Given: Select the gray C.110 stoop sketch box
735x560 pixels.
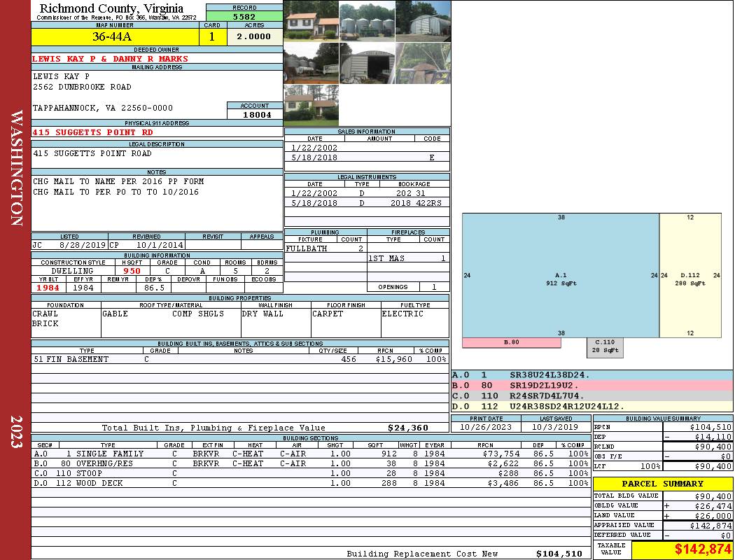Looking at the screenshot, I should point(604,346).
